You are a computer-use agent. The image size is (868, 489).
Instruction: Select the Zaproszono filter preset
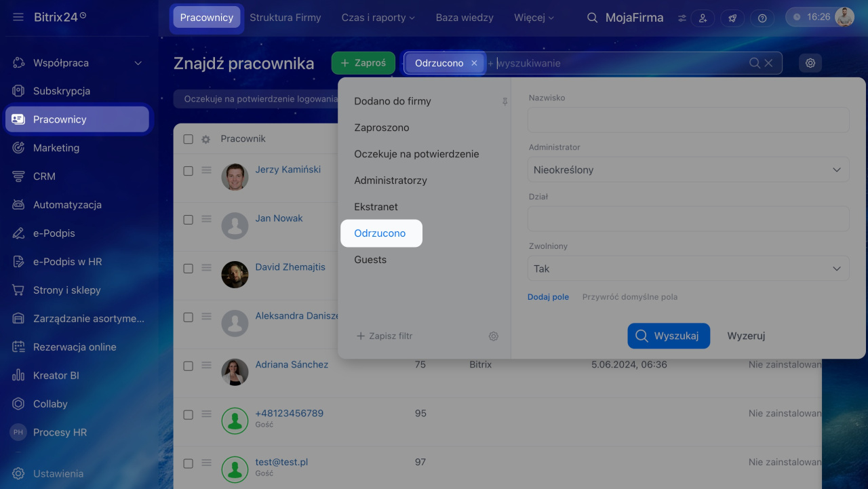pos(382,128)
